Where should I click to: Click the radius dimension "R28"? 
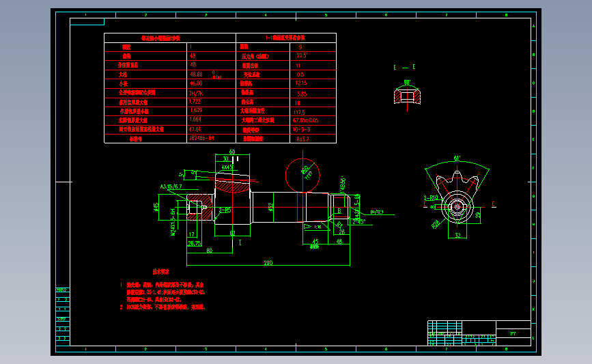pyautogui.click(x=436, y=224)
